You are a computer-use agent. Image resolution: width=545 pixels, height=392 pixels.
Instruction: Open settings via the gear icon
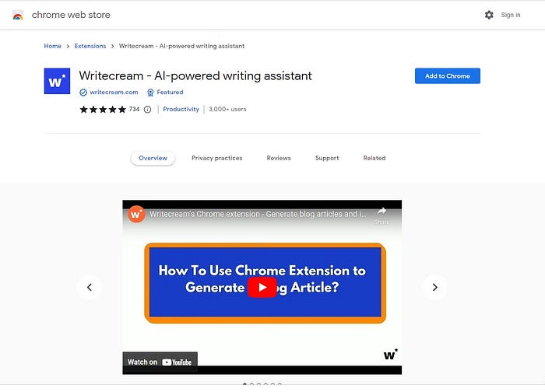click(x=489, y=15)
